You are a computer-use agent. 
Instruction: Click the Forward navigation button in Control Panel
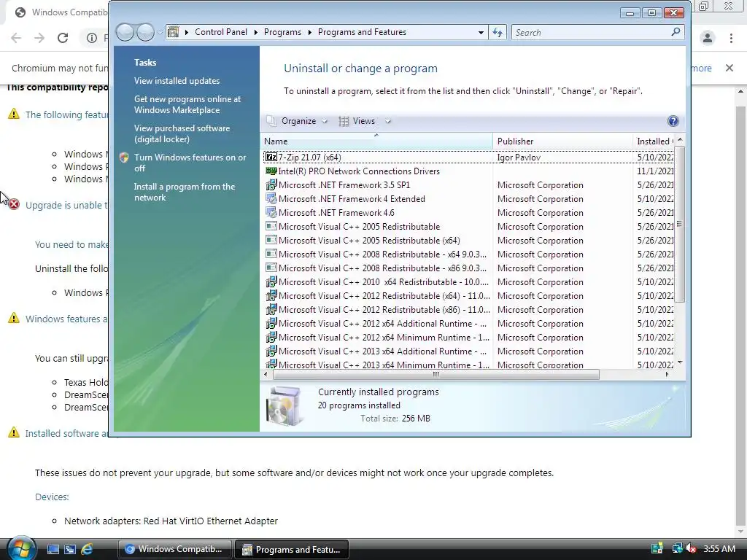pos(145,32)
